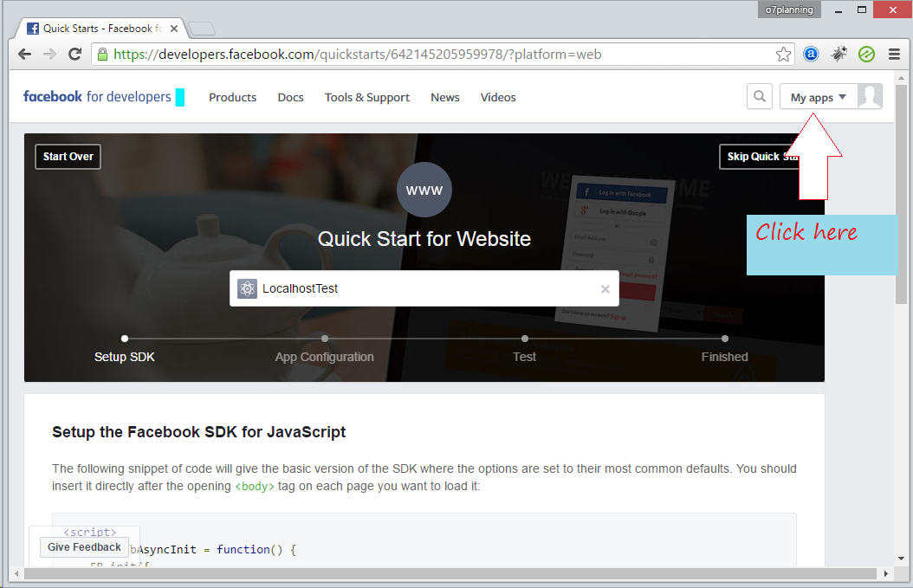
Task: Click the scroll down arrow
Action: [x=901, y=559]
